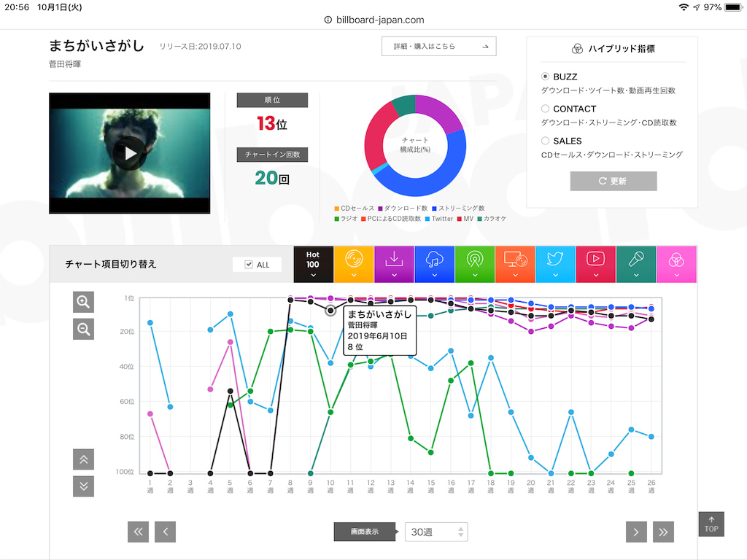Select the Hot 100 chart tab
The height and width of the screenshot is (560, 747).
tap(313, 264)
